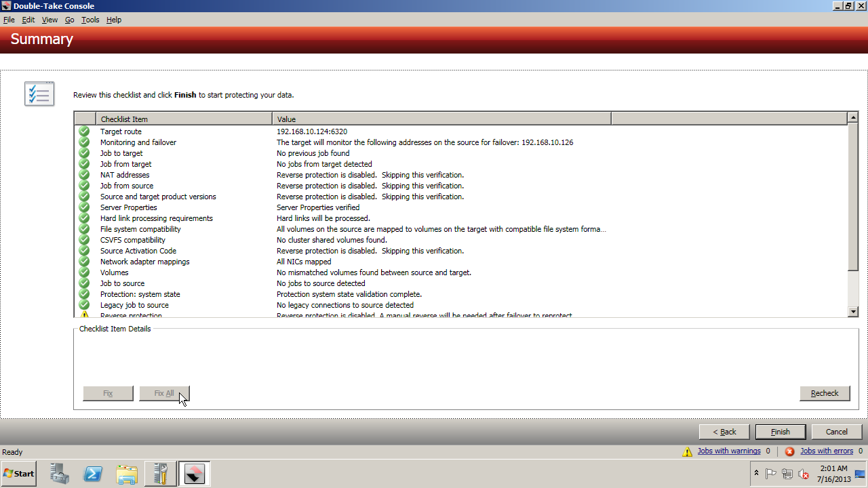Viewport: 868px width, 488px height.
Task: Open the View menu
Action: point(50,20)
